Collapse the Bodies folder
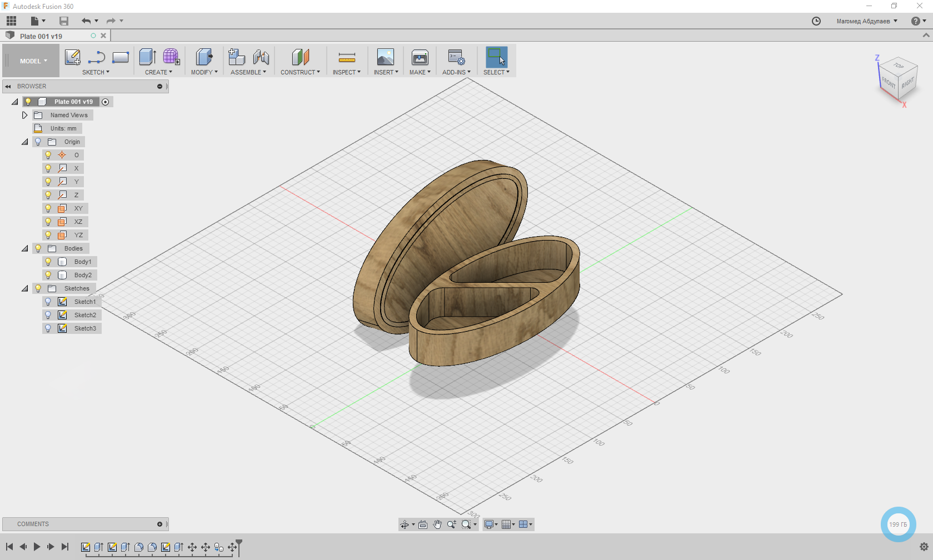 point(24,248)
